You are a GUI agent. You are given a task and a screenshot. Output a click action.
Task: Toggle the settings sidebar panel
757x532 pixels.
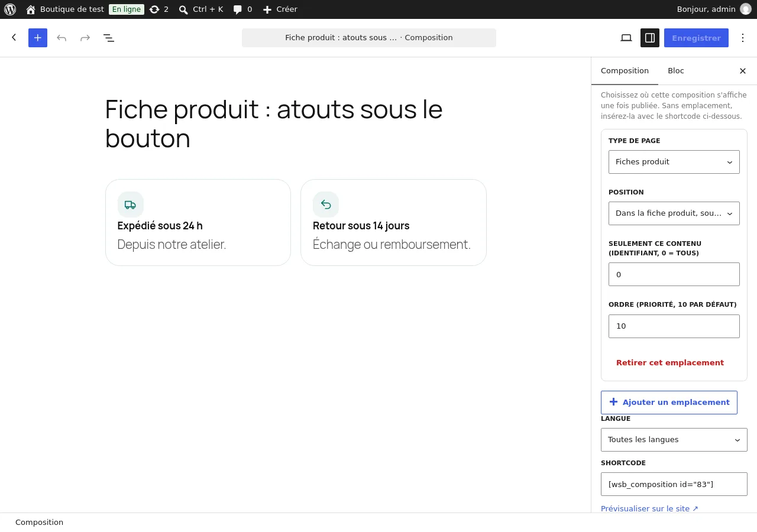(x=650, y=38)
